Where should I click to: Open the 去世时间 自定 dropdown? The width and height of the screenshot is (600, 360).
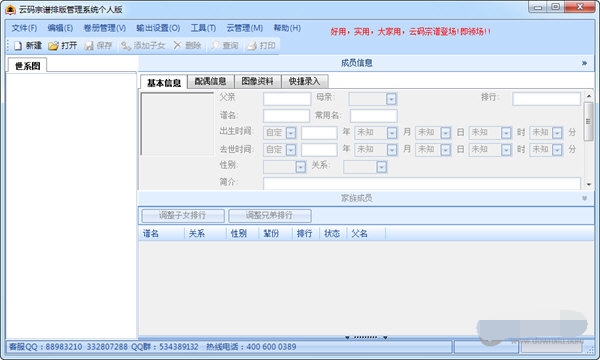[x=291, y=150]
